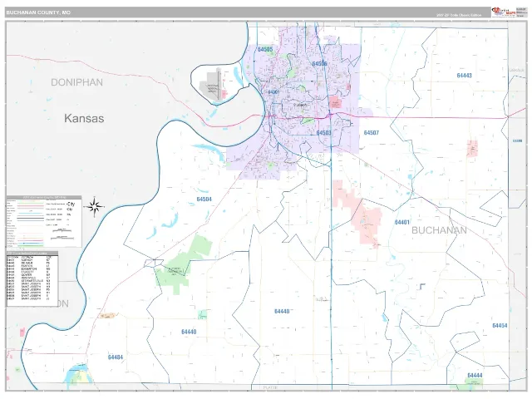This screenshot has height=399, width=532.
Task: Select the 64454 ZIP code label
Action: 500,326
